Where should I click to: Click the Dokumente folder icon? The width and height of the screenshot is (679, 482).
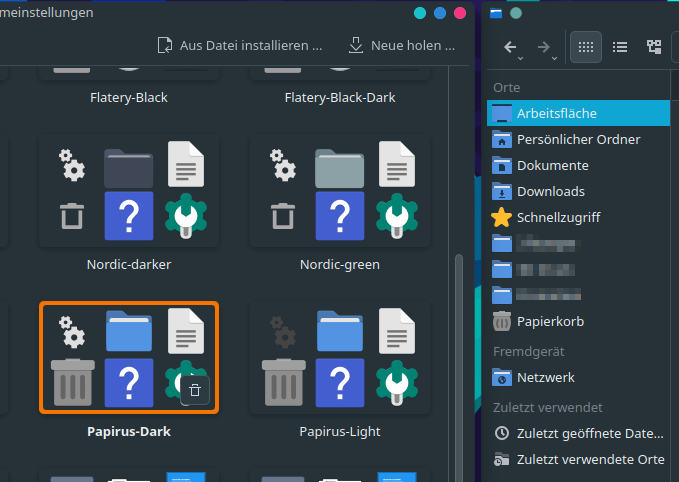502,165
